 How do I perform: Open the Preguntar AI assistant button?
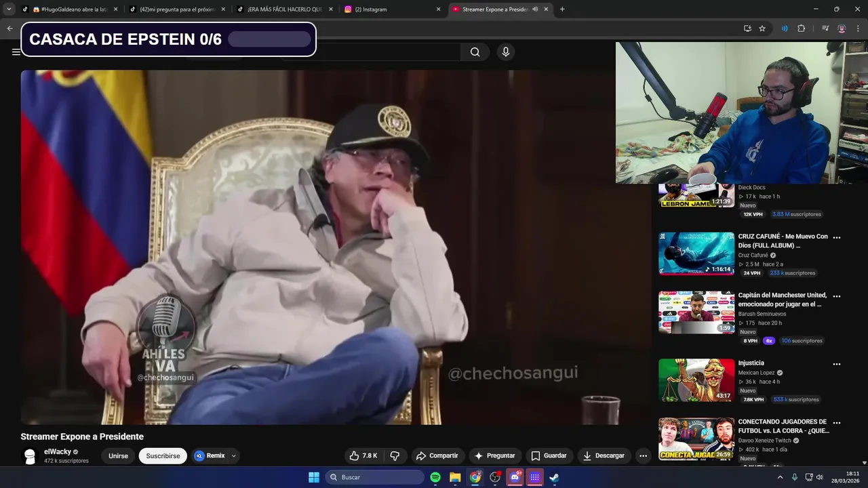(494, 455)
